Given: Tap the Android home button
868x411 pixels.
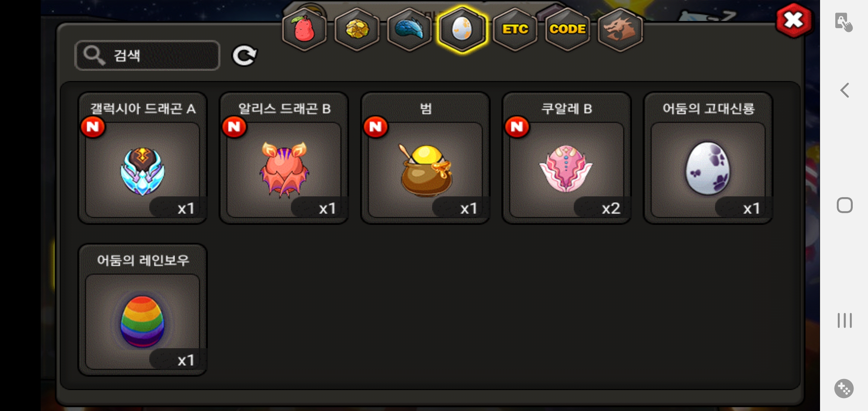Looking at the screenshot, I should (x=844, y=205).
